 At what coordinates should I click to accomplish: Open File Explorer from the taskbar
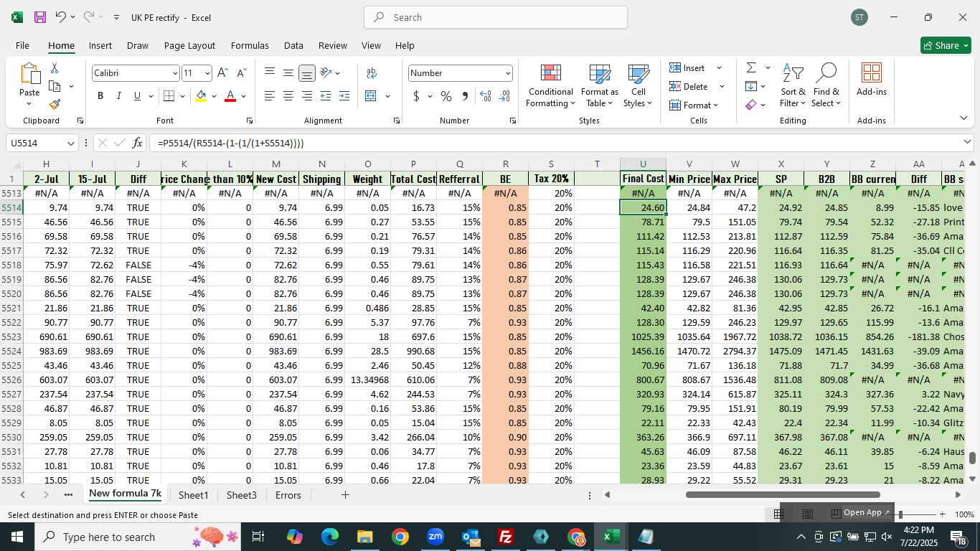point(365,537)
